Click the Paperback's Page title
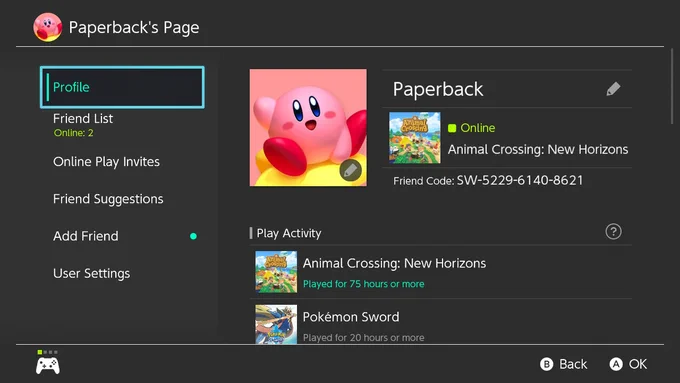The image size is (680, 383). tap(134, 27)
